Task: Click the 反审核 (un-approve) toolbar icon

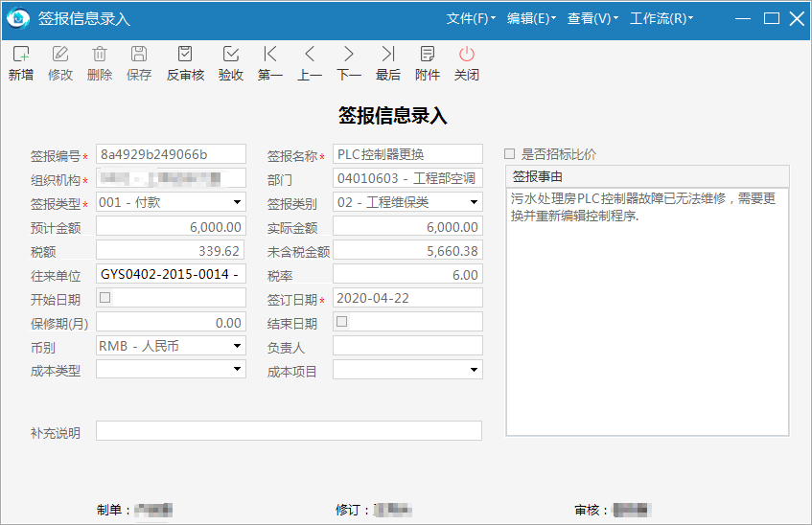Action: (185, 54)
